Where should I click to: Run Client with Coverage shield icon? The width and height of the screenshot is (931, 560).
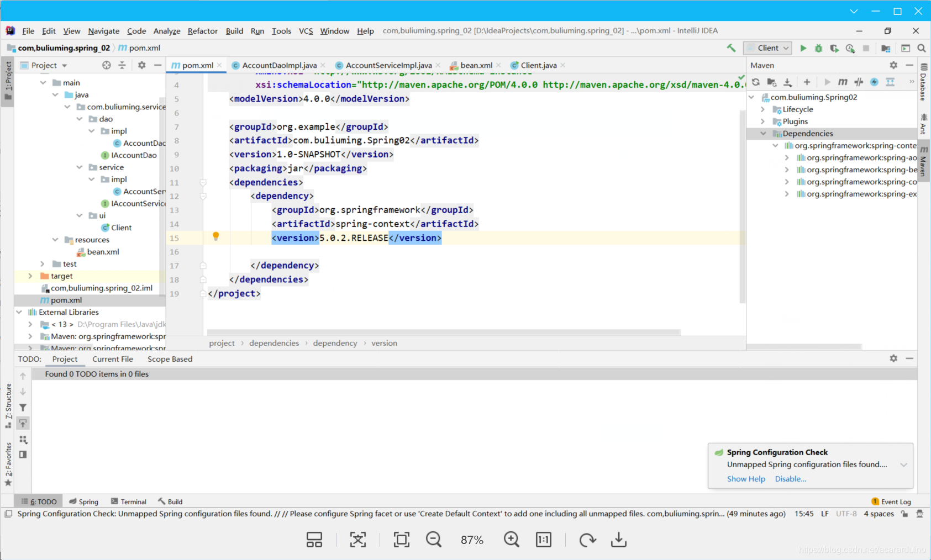pyautogui.click(x=834, y=48)
